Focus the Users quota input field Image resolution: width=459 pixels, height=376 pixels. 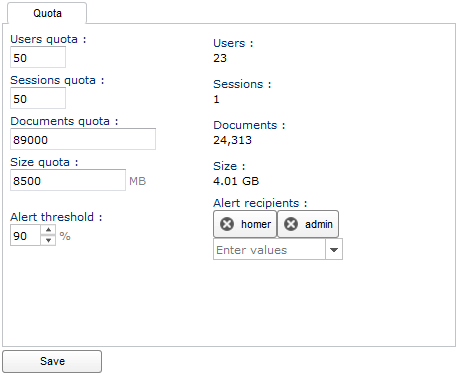38,57
